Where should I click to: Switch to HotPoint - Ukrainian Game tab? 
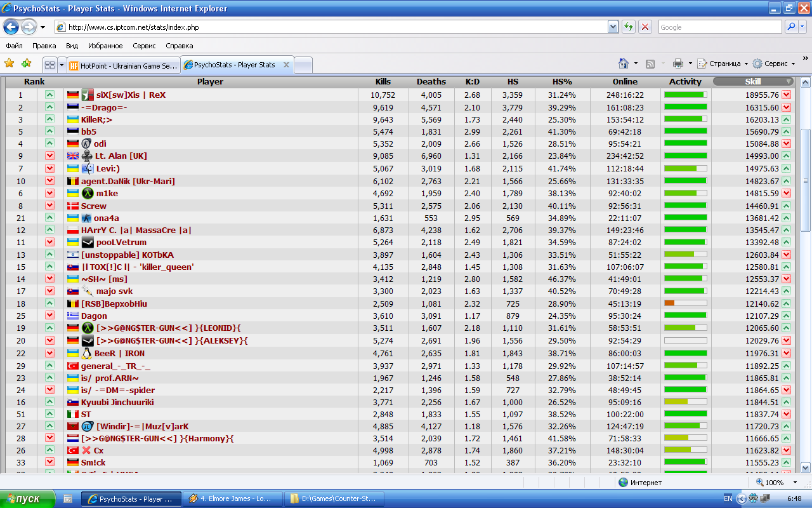click(123, 65)
